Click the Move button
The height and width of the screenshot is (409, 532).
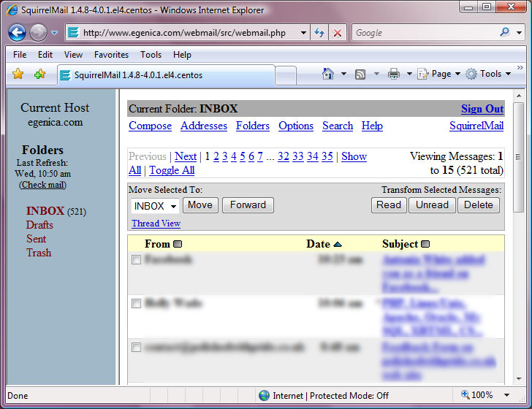click(200, 205)
